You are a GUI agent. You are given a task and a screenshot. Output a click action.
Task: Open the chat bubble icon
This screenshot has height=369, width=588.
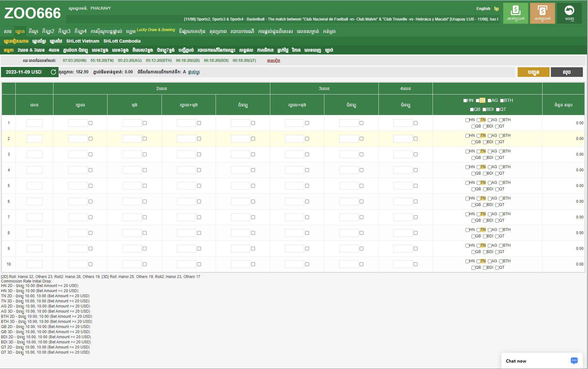coord(574,361)
